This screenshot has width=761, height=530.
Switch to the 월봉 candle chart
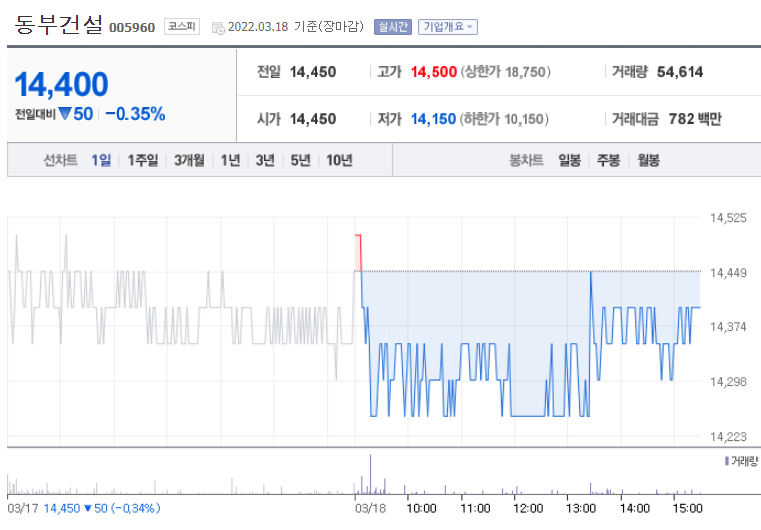[x=648, y=160]
